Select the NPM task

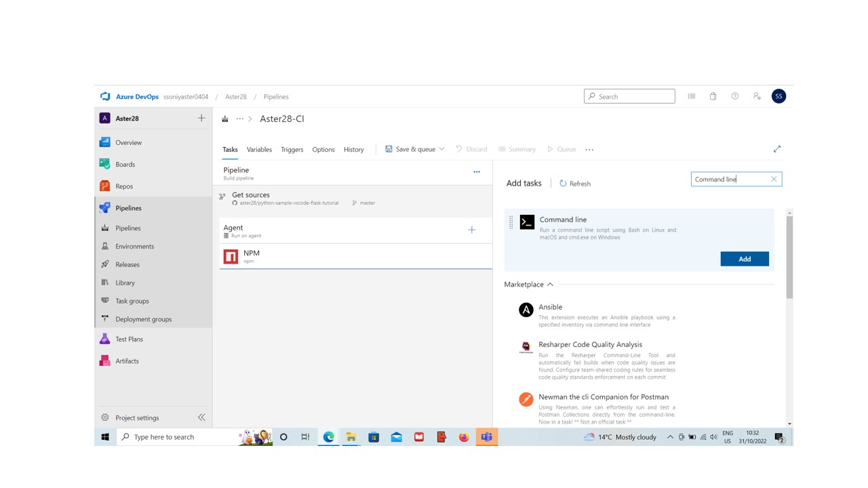355,256
